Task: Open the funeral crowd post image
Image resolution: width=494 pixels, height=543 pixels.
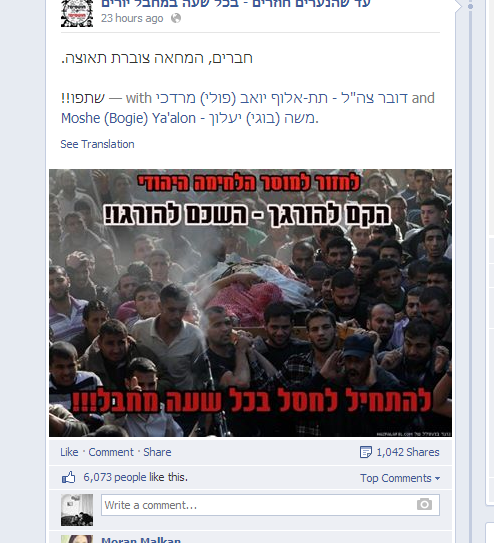Action: click(250, 303)
